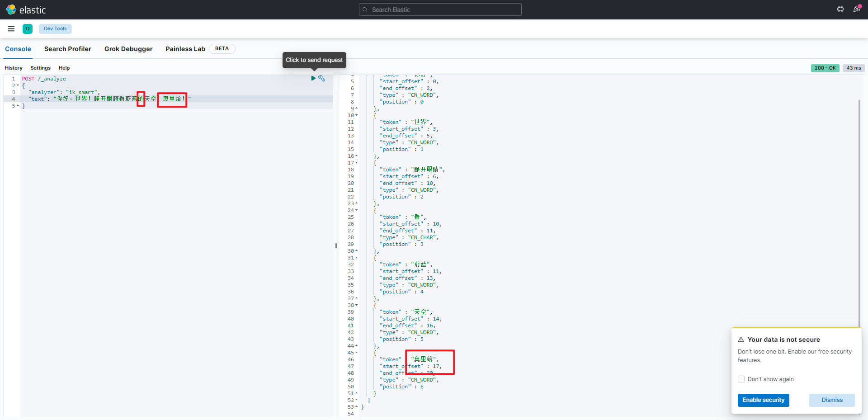Switch to the Search Profiler tab
The width and height of the screenshot is (868, 420).
[68, 49]
